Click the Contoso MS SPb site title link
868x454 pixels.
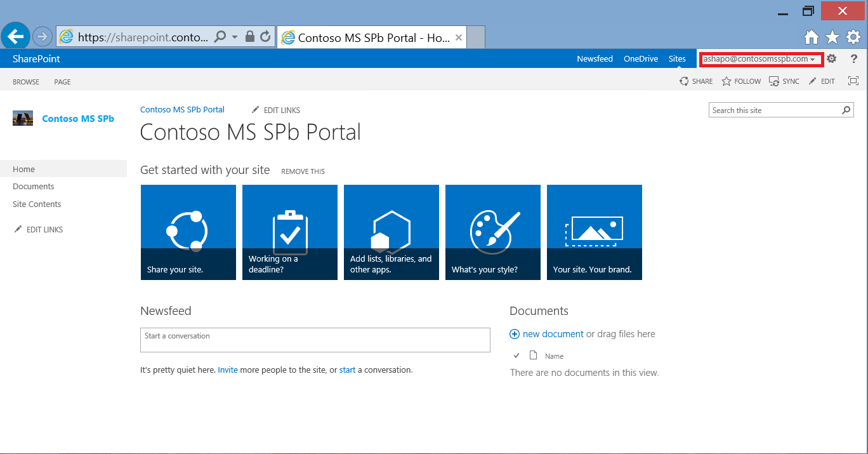[78, 119]
